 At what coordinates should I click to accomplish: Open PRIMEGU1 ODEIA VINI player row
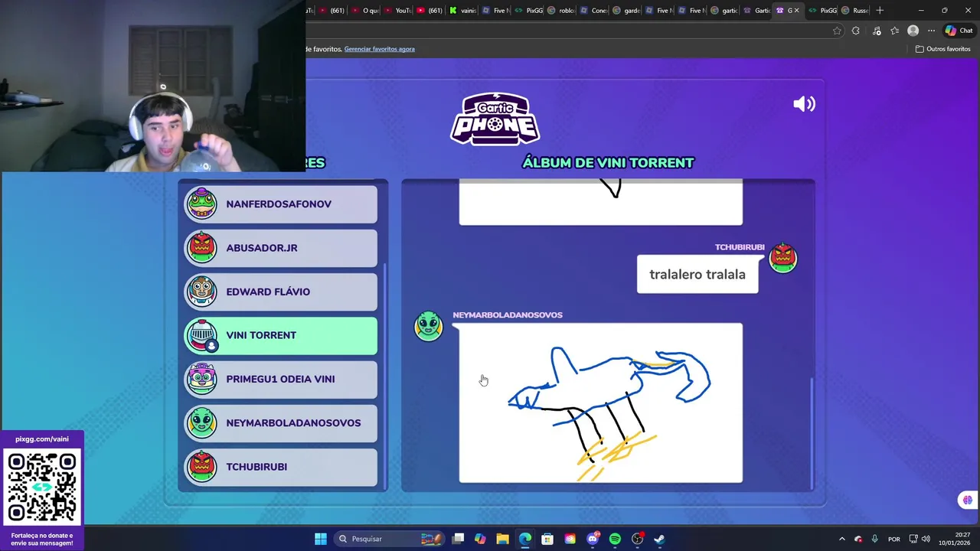[281, 379]
